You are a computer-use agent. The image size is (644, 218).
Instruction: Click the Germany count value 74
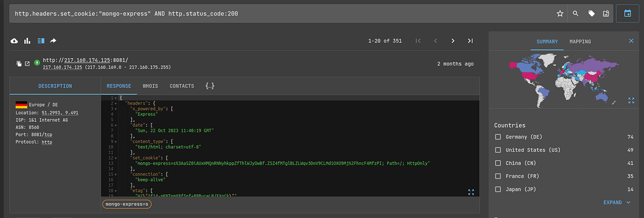tap(631, 137)
